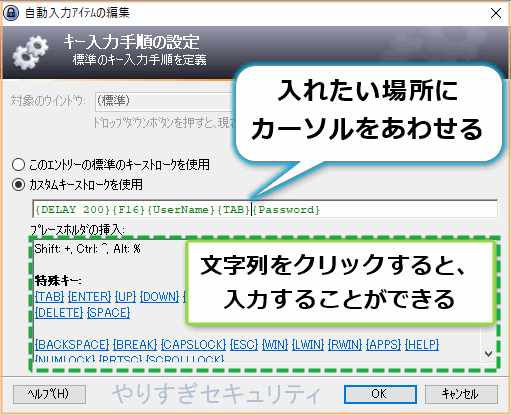Click the 'Shift: +, Ctrl: ^, Alt: %' text
Image resolution: width=511 pixels, height=415 pixels.
[x=88, y=249]
